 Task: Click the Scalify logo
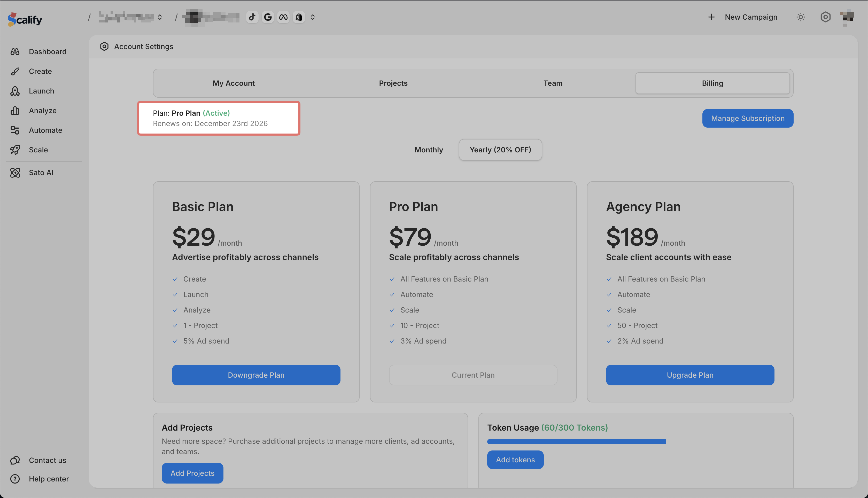25,19
